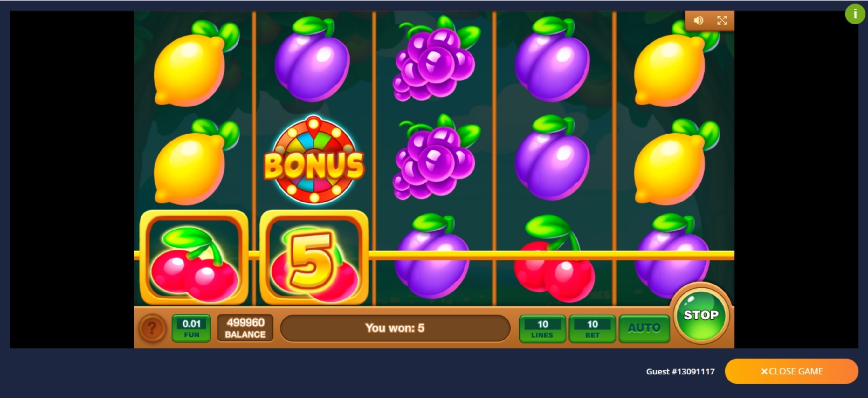The image size is (868, 398).
Task: Click the 'You won: 5' message bar
Action: [395, 328]
